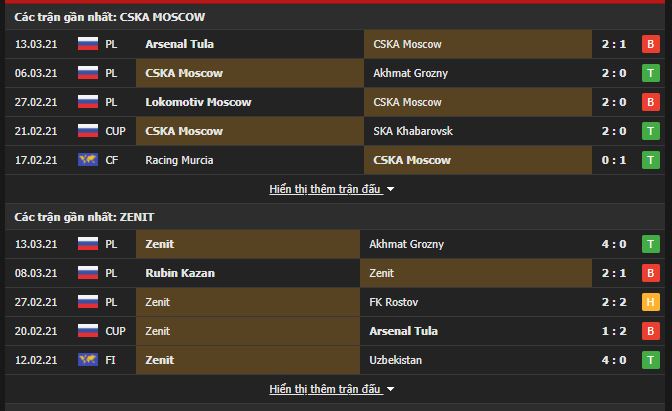Screen dimensions: 672x411
Task: Click the red B badge for Rubin Kazan match
Action: click(x=651, y=273)
